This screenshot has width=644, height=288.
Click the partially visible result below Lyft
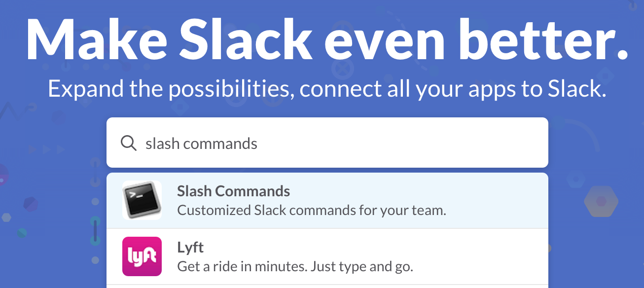[327, 286]
